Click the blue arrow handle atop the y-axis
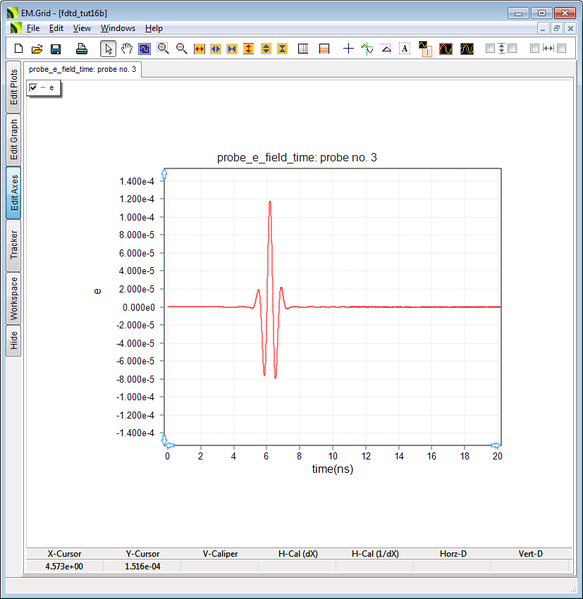The width and height of the screenshot is (583, 599). pos(164,174)
